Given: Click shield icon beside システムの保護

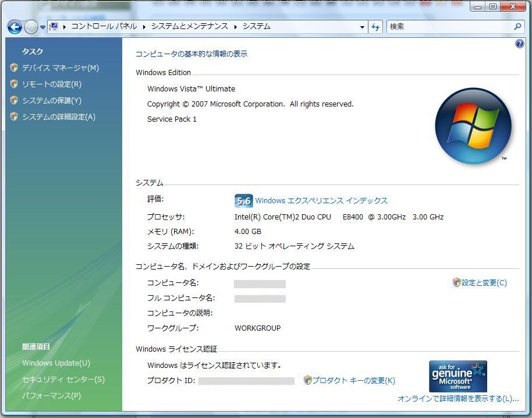Looking at the screenshot, I should [x=14, y=100].
